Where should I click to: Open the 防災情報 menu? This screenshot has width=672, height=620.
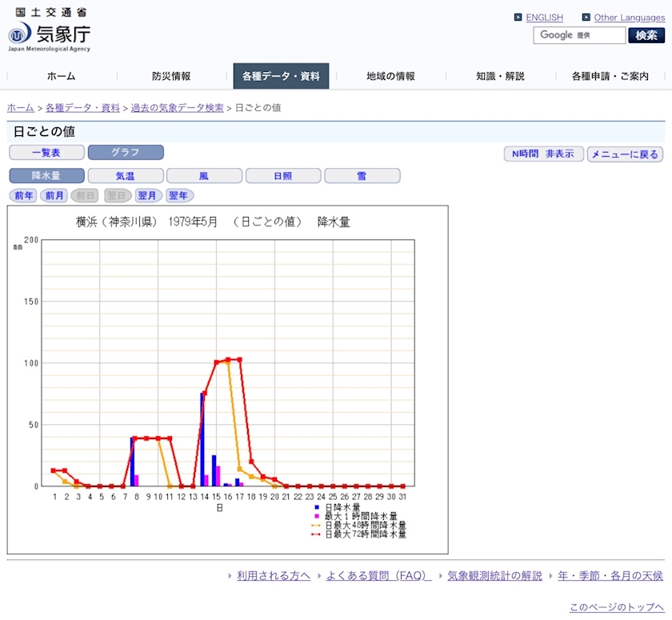[x=171, y=77]
